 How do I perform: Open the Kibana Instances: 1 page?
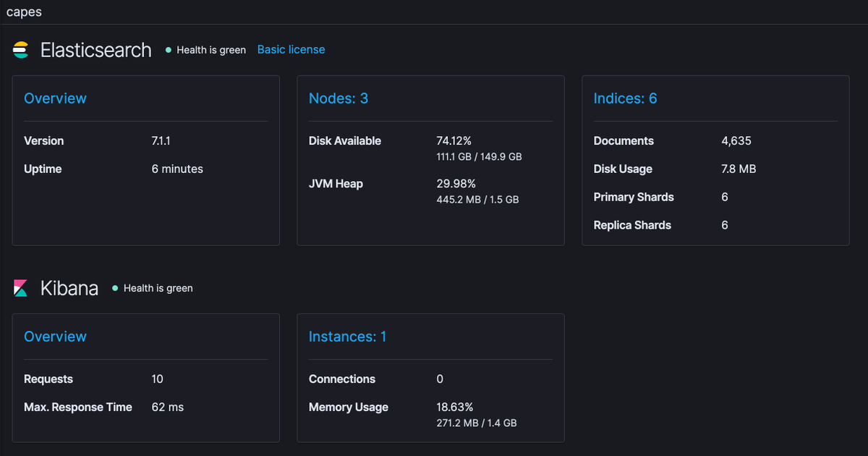point(346,336)
